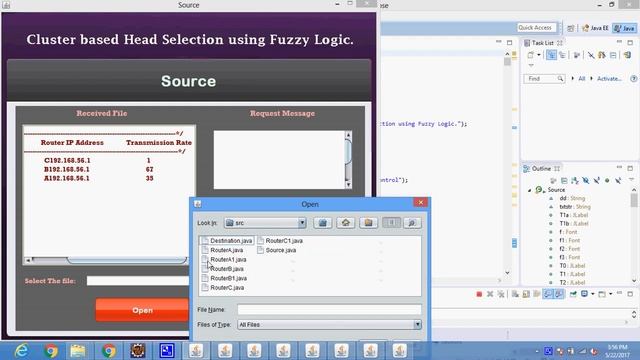Go up one level in Open dialog

click(322, 223)
